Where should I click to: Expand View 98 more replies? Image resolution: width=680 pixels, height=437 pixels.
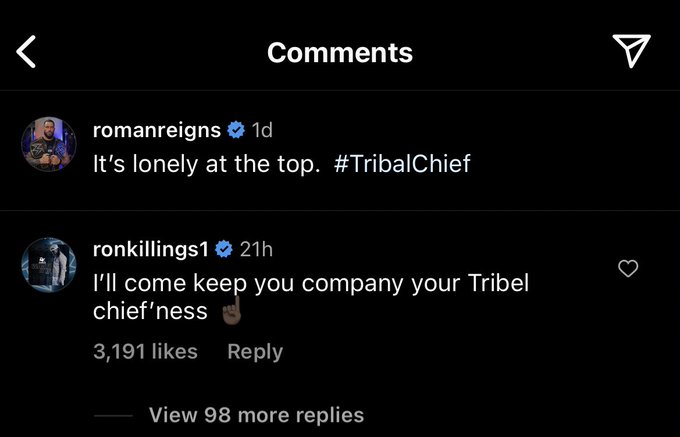[x=256, y=415]
